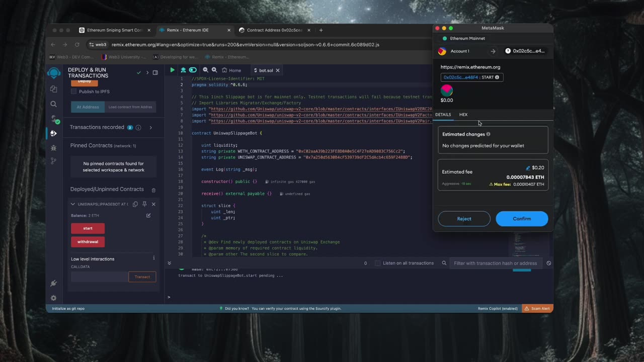Open the Solidity compiler sidebar icon
Image resolution: width=644 pixels, height=362 pixels.
(x=54, y=119)
